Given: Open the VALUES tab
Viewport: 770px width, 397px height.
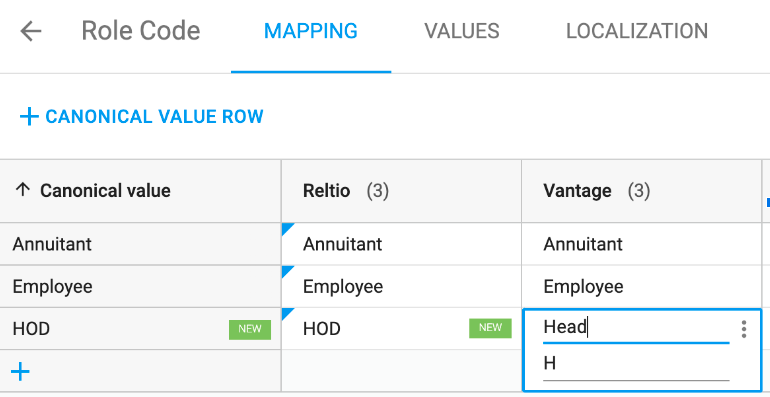Looking at the screenshot, I should pyautogui.click(x=462, y=31).
